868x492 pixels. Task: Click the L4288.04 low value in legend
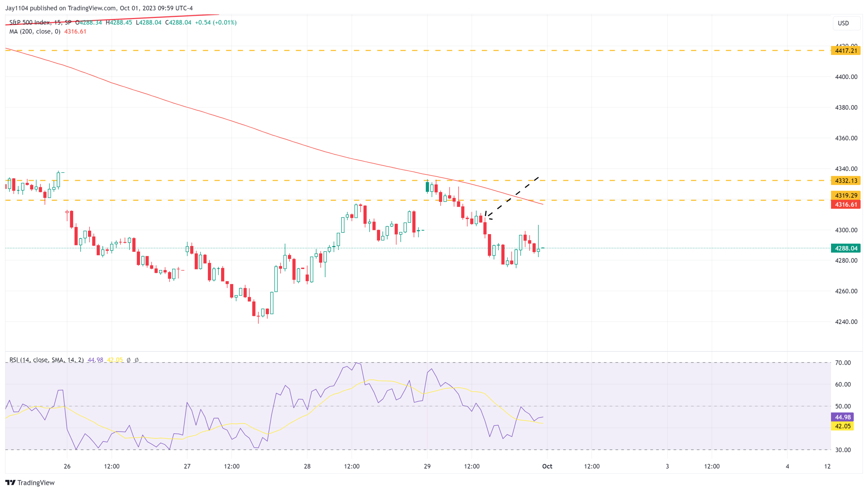coord(149,22)
